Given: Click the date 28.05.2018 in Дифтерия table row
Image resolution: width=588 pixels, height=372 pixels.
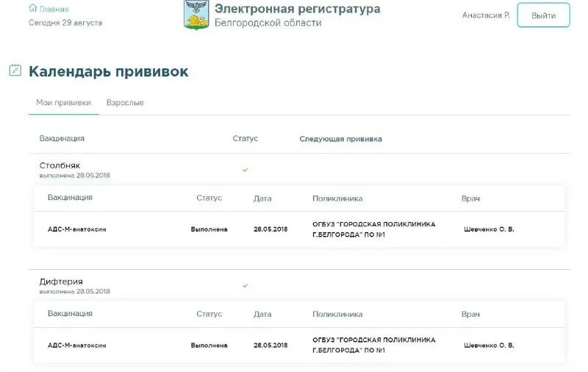Looking at the screenshot, I should pos(270,346).
